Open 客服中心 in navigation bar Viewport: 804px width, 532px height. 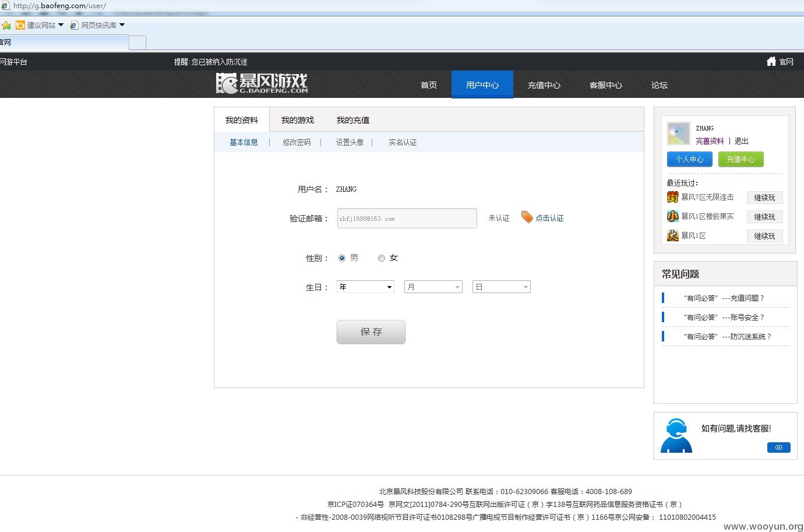tap(606, 85)
